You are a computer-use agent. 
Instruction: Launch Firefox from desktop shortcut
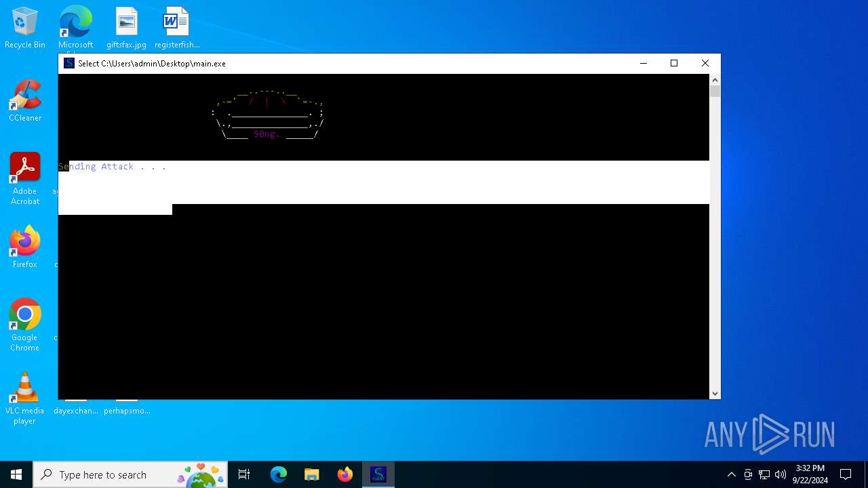coord(25,247)
